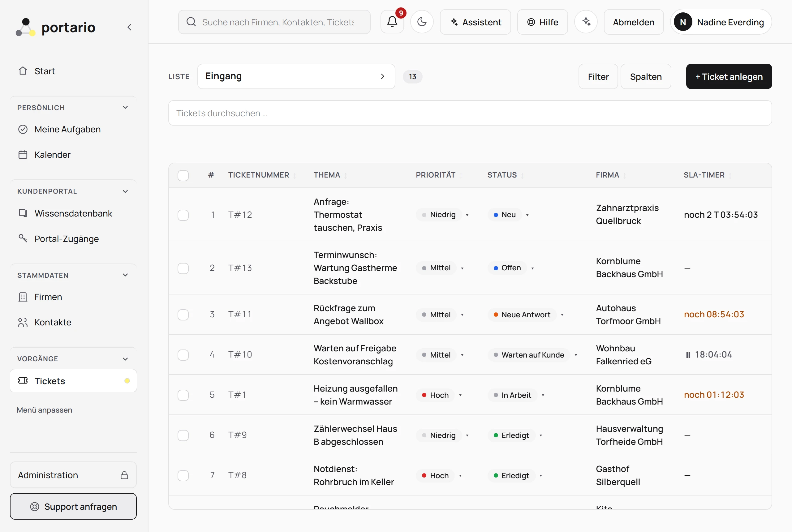792x532 pixels.
Task: Sort by SLA-Timer column arrows
Action: coord(730,175)
